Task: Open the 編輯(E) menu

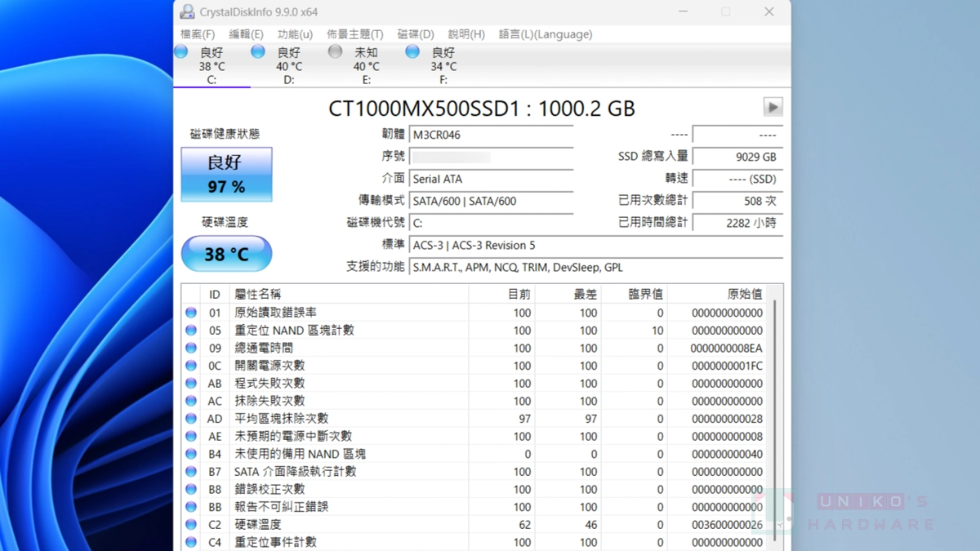Action: (246, 34)
